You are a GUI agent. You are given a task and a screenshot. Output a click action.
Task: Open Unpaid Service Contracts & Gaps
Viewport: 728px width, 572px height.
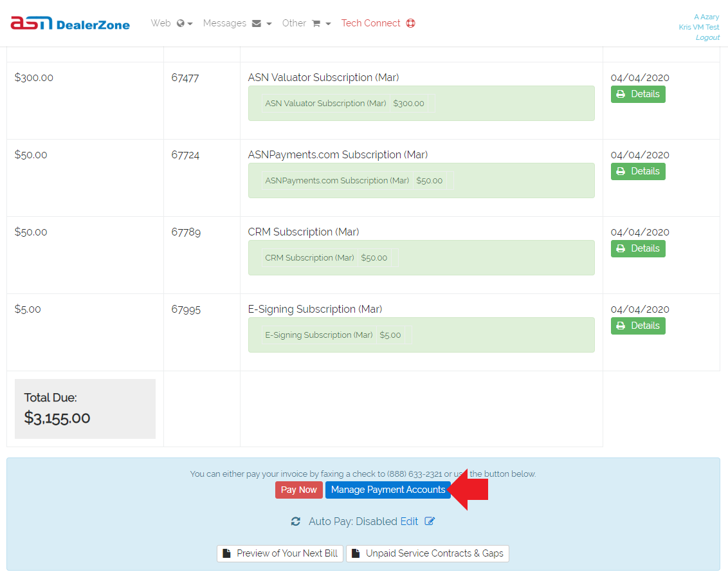coord(427,553)
